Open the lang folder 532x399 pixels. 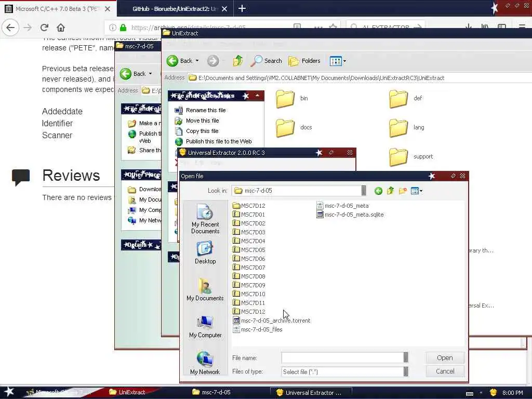click(x=406, y=128)
